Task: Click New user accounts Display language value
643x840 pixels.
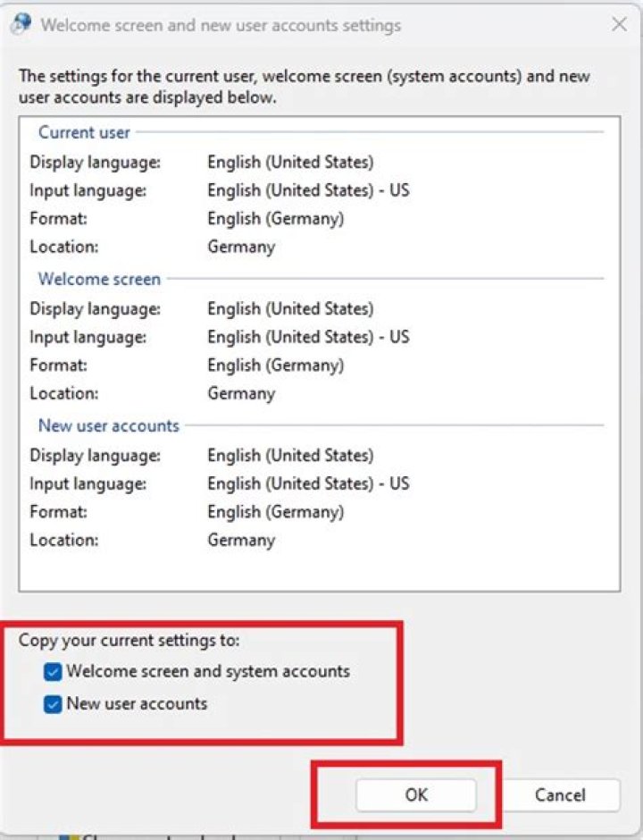Action: pos(291,456)
